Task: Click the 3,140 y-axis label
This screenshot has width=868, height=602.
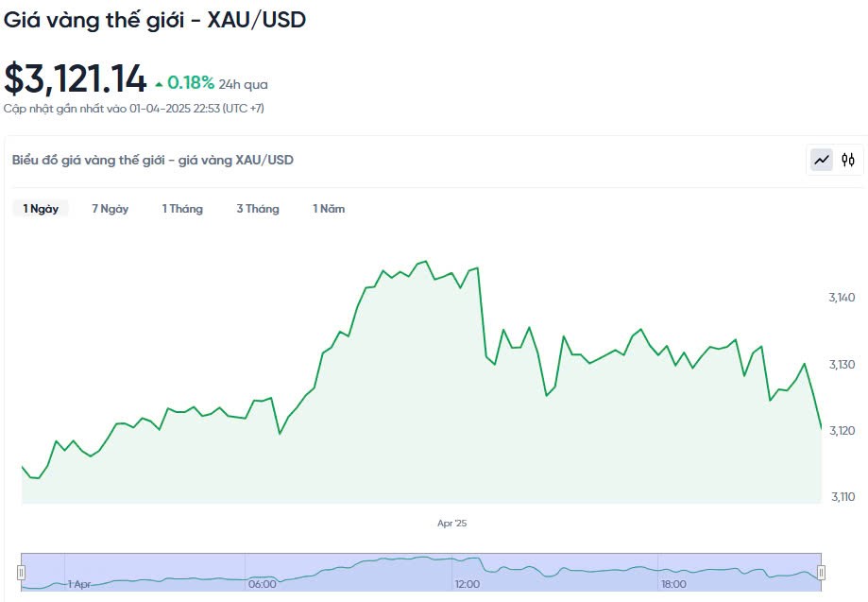Action: tap(842, 298)
